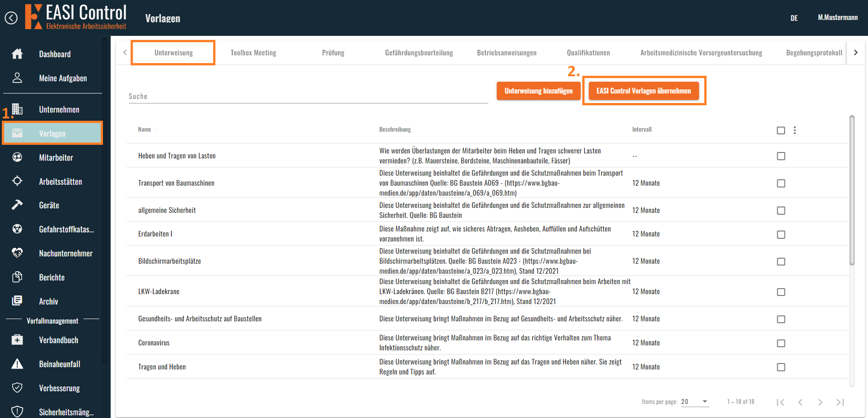The height and width of the screenshot is (418, 868).
Task: Check the LKW-Ladekrane row
Action: point(781,292)
